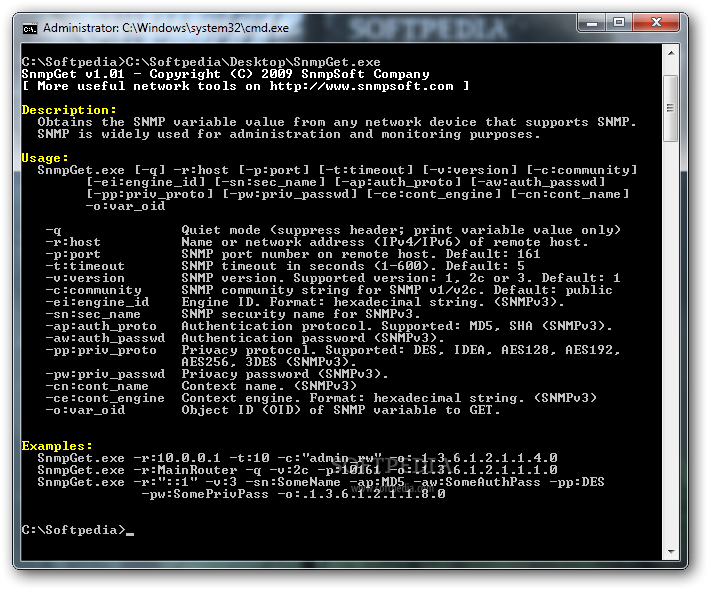
Task: Click 'Default: 161' port value text
Action: coord(493,254)
